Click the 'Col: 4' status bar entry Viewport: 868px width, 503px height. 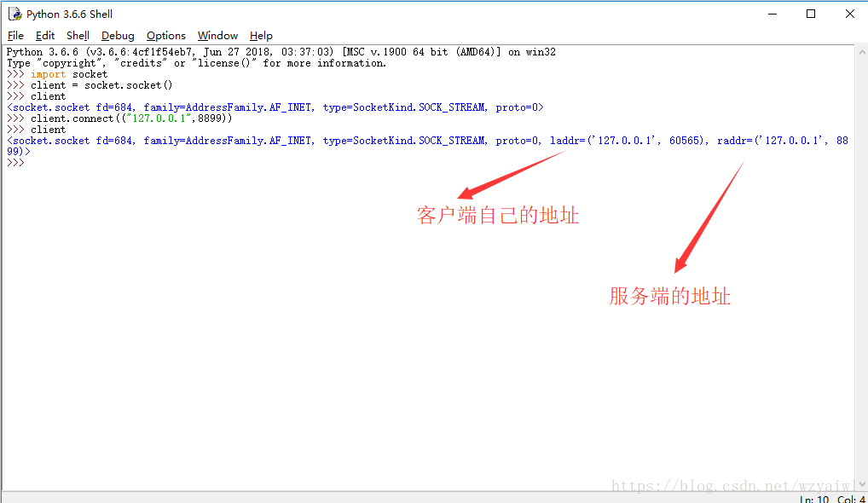tap(851, 499)
